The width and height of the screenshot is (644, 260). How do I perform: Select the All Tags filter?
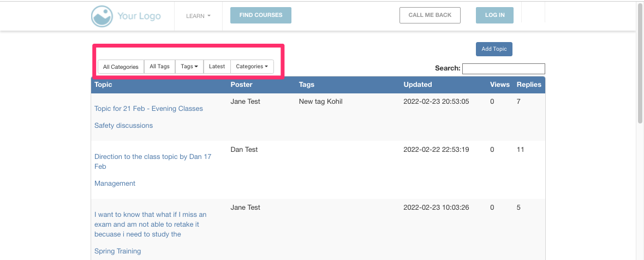pos(159,67)
